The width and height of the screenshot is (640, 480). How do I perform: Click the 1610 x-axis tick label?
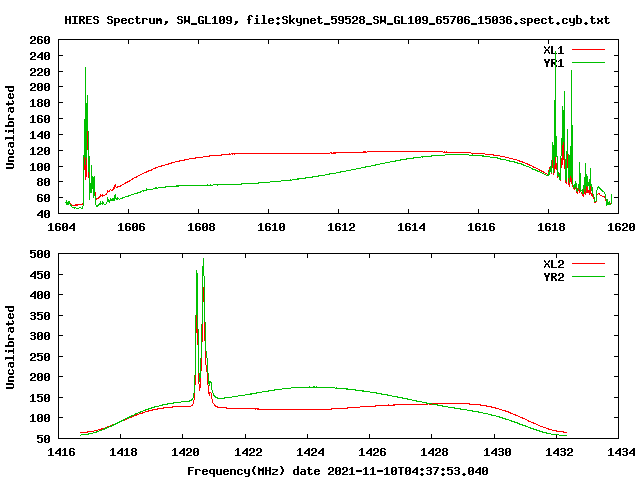pos(271,227)
